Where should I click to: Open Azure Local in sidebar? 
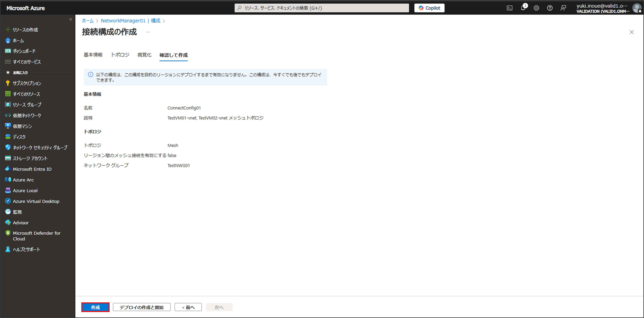tap(21, 191)
